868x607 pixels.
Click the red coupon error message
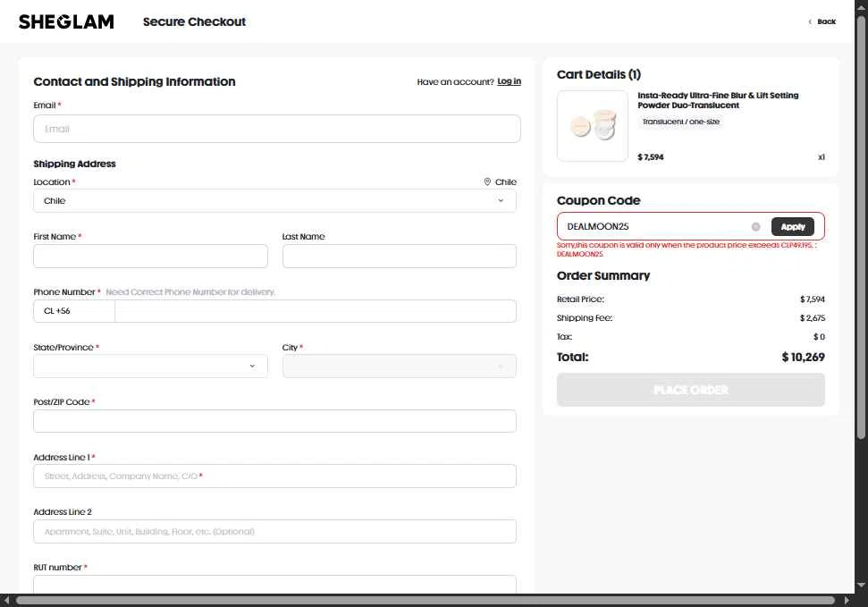pos(687,249)
